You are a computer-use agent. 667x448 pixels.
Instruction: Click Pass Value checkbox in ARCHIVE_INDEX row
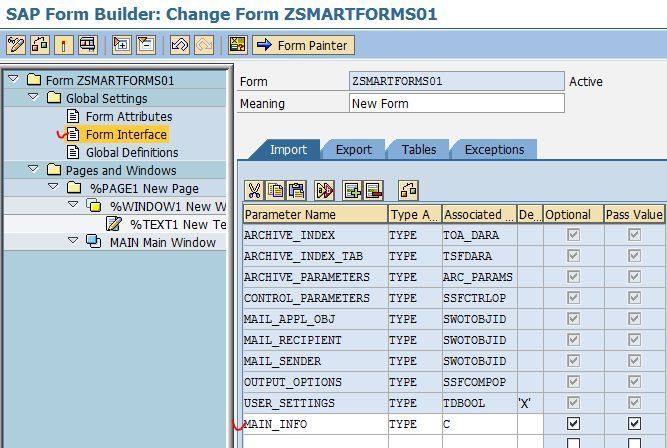click(x=634, y=235)
